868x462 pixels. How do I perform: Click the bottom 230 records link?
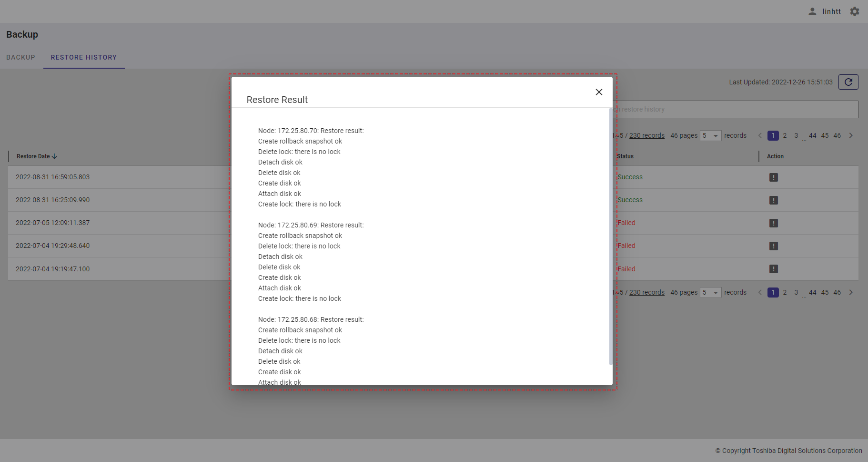[x=646, y=292]
